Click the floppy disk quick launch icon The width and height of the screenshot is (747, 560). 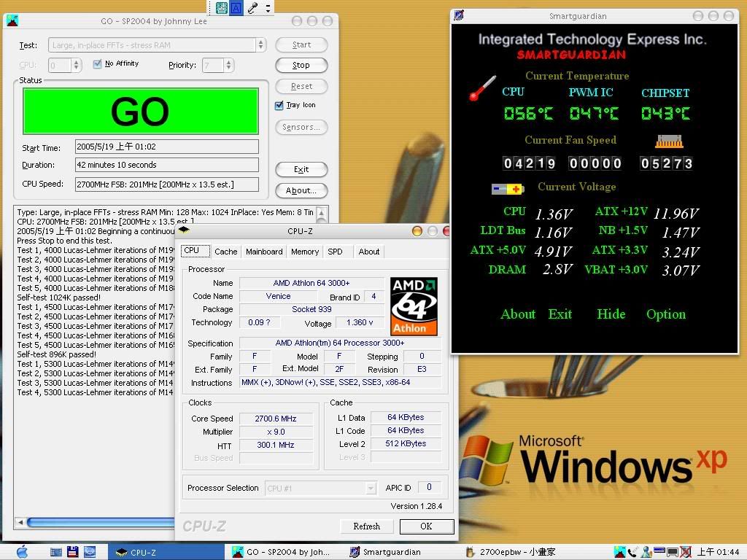pos(72,552)
